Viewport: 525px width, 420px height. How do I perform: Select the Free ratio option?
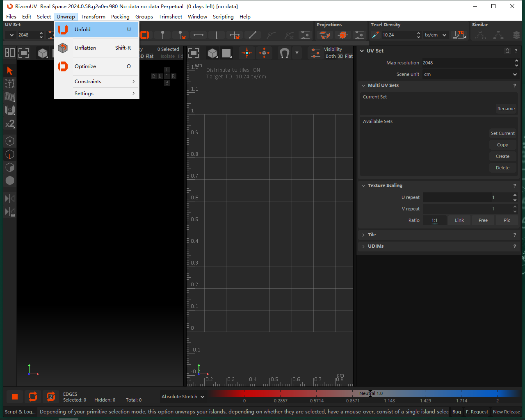(x=483, y=220)
